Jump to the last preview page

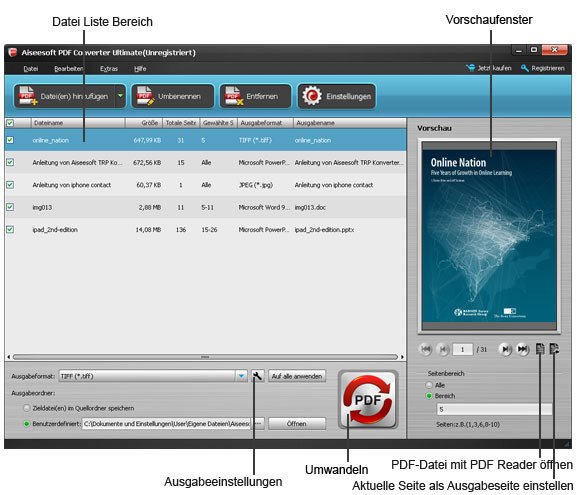coord(523,349)
